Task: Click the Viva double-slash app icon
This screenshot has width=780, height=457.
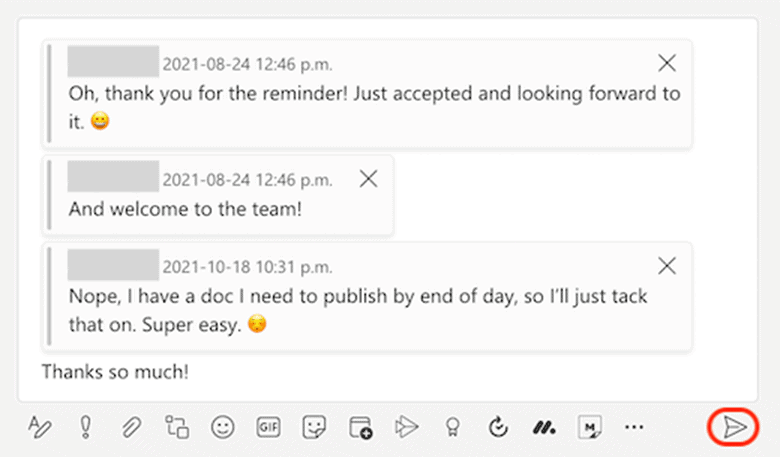Action: 544,427
